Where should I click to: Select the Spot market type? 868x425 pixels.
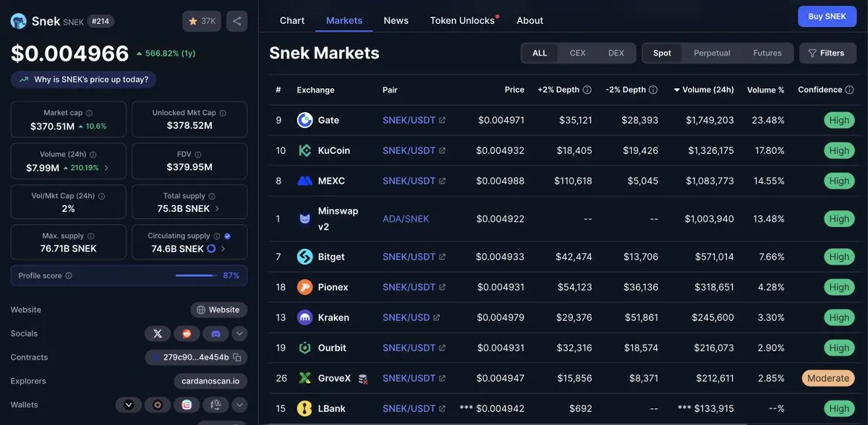pyautogui.click(x=662, y=53)
